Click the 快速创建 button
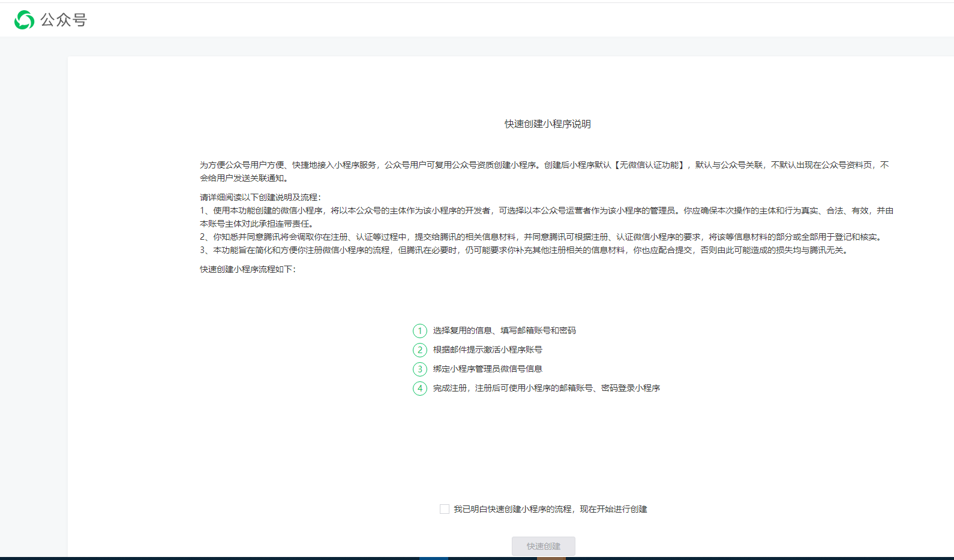 [544, 546]
